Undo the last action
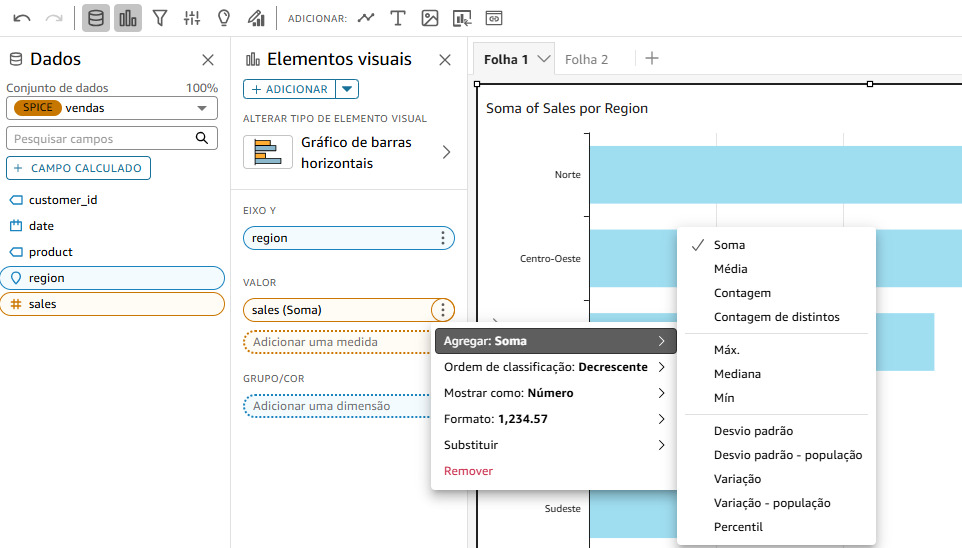The height and width of the screenshot is (548, 962). click(21, 18)
